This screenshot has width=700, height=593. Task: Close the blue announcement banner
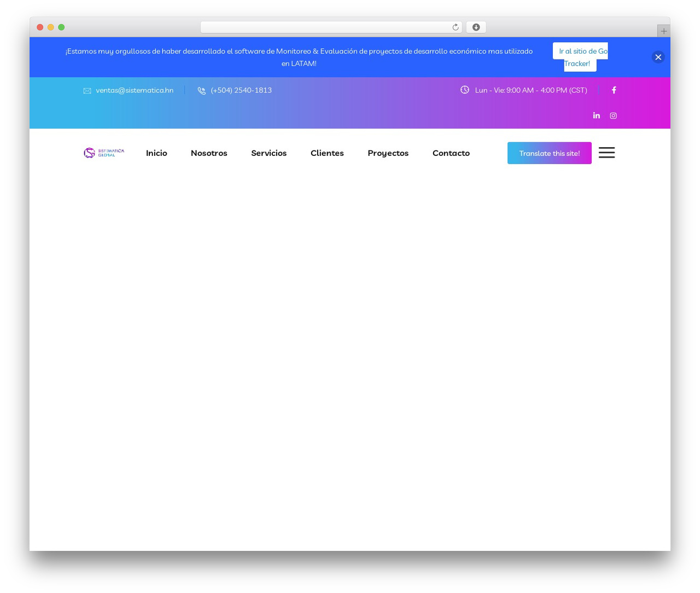pyautogui.click(x=658, y=57)
